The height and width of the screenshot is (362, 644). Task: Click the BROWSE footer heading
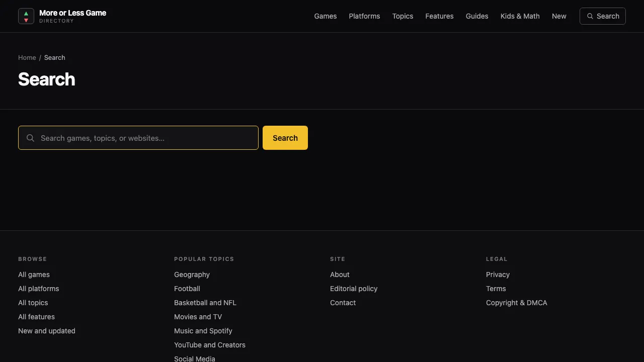pos(32,259)
